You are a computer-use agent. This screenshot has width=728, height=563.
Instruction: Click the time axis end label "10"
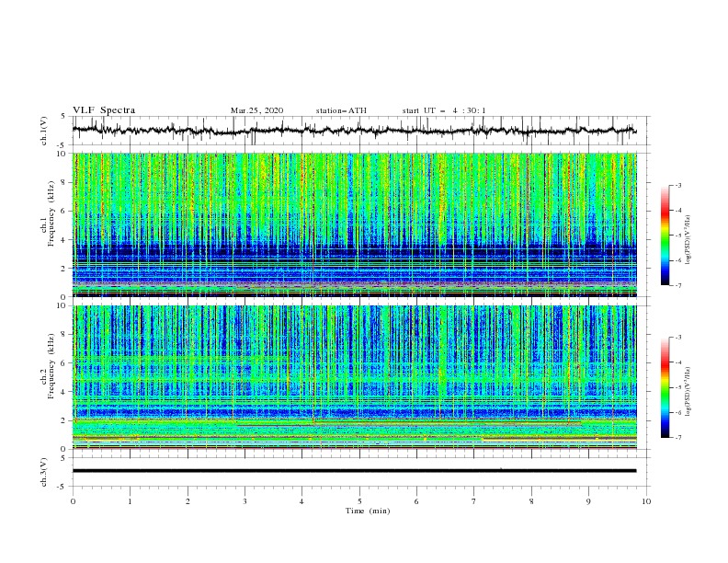[646, 501]
